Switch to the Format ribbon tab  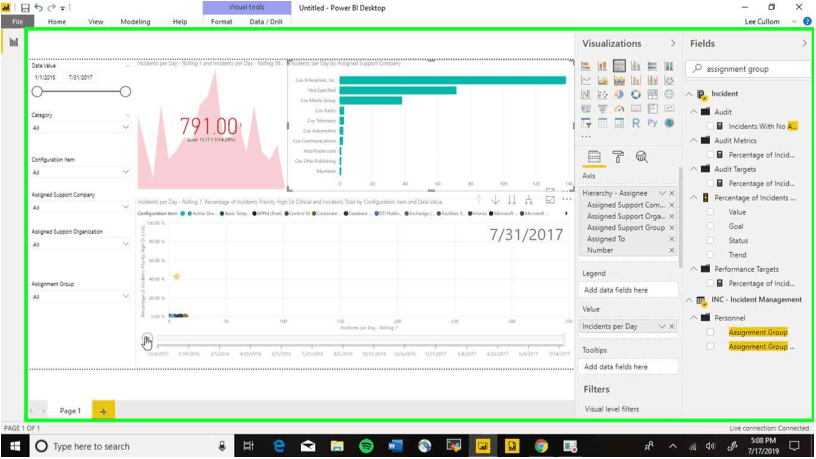pyautogui.click(x=222, y=21)
